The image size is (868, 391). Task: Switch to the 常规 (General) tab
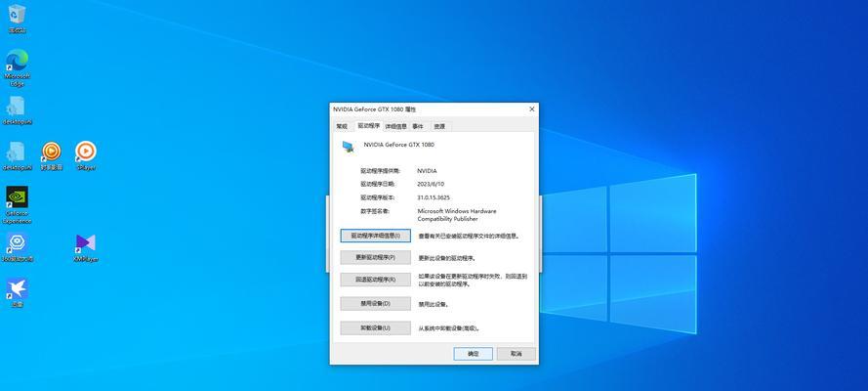[x=342, y=126]
